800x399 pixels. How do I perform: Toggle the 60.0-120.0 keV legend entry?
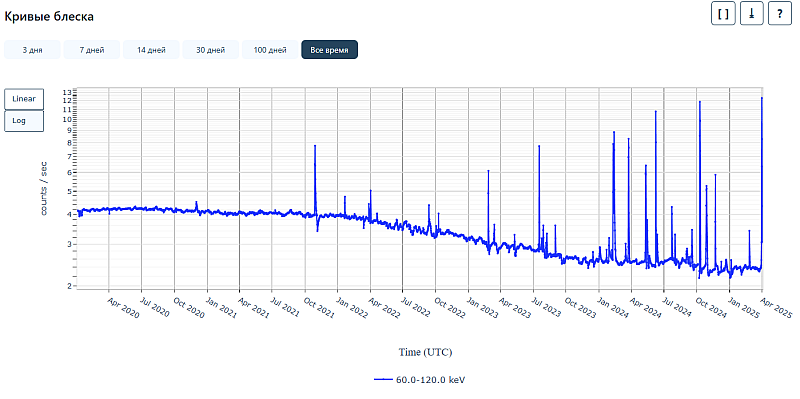coord(420,380)
